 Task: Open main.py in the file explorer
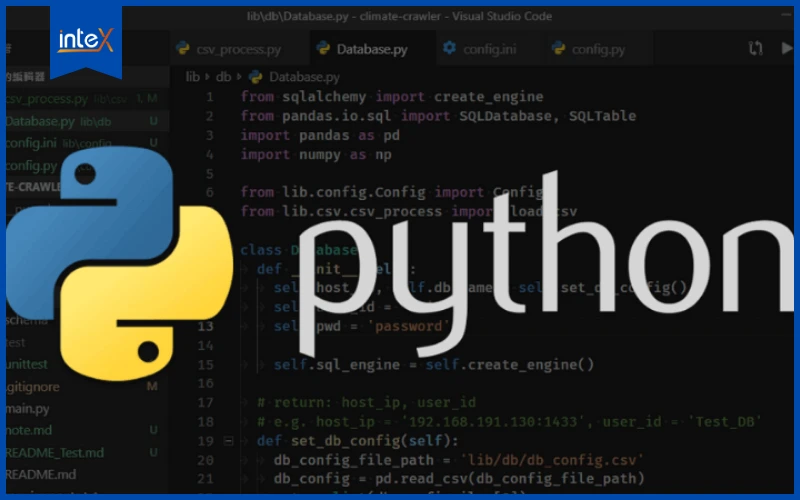click(28, 409)
